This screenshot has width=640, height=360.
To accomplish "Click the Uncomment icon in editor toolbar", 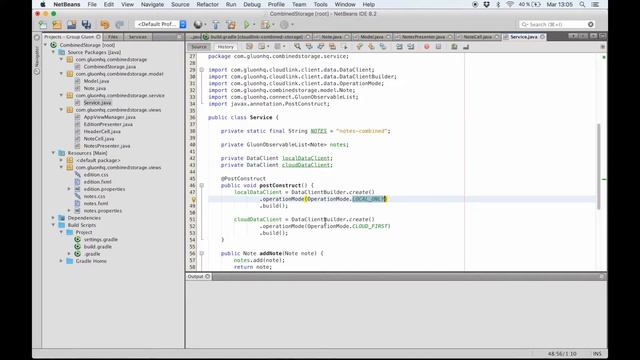I will pos(466,47).
